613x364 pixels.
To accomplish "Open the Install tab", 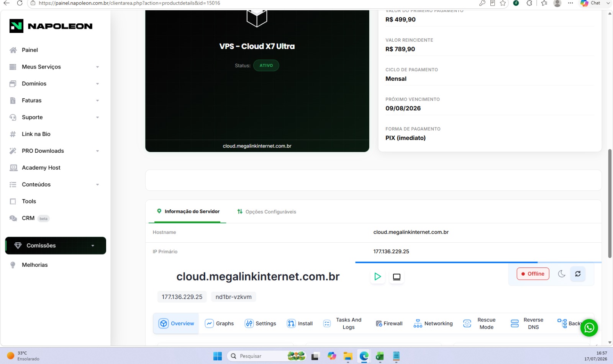I will (300, 323).
